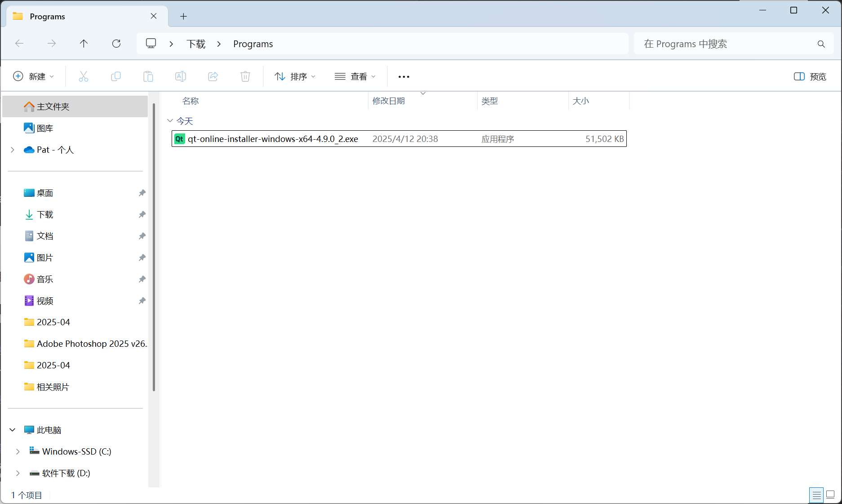Switch to large icons view in status bar
The image size is (842, 504).
pyautogui.click(x=830, y=495)
